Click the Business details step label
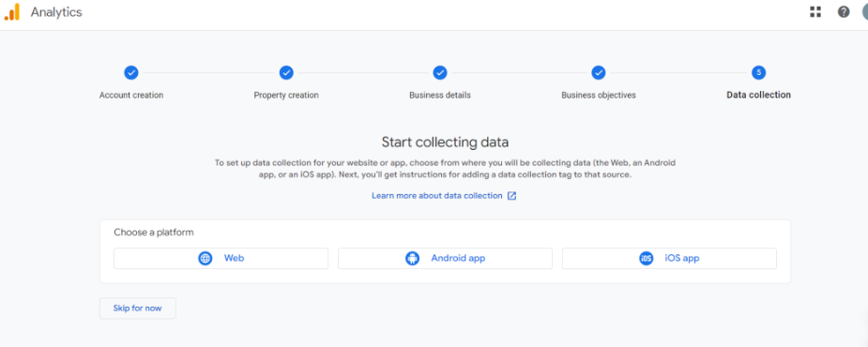The width and height of the screenshot is (868, 347). coord(440,95)
